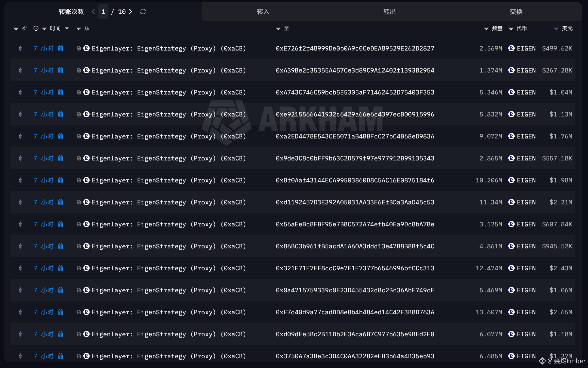The width and height of the screenshot is (588, 368).
Task: Click the contract icon on the 1.374M row
Action: pos(79,70)
